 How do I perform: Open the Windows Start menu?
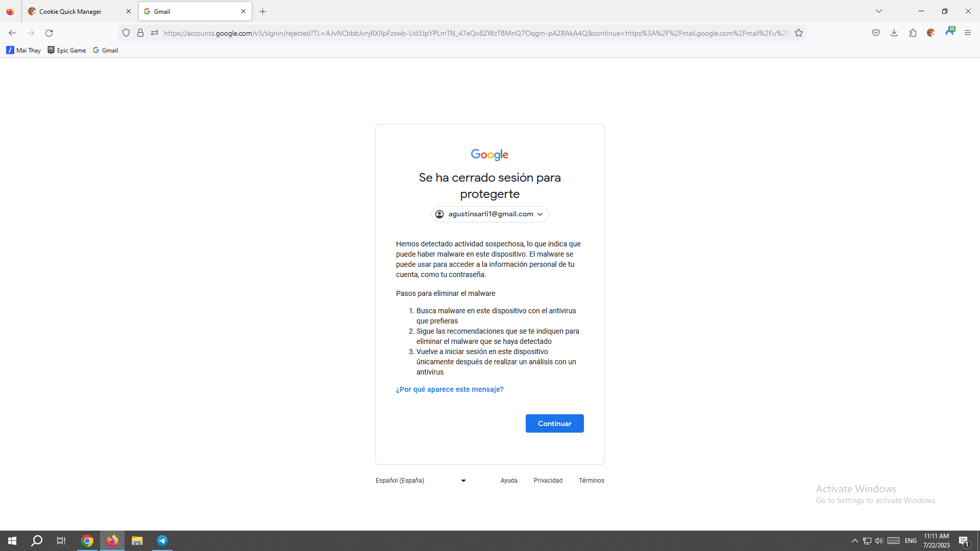pyautogui.click(x=12, y=541)
